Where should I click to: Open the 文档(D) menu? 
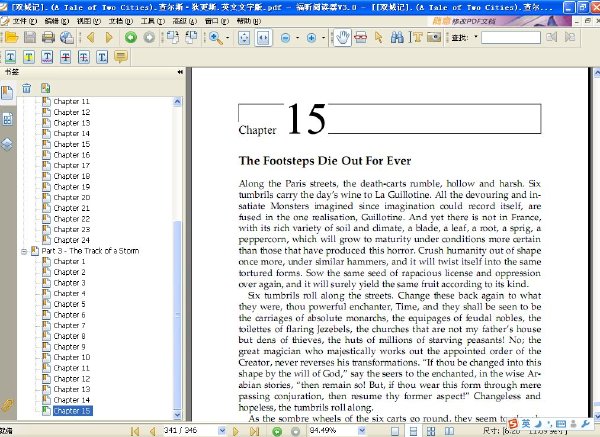[x=121, y=21]
